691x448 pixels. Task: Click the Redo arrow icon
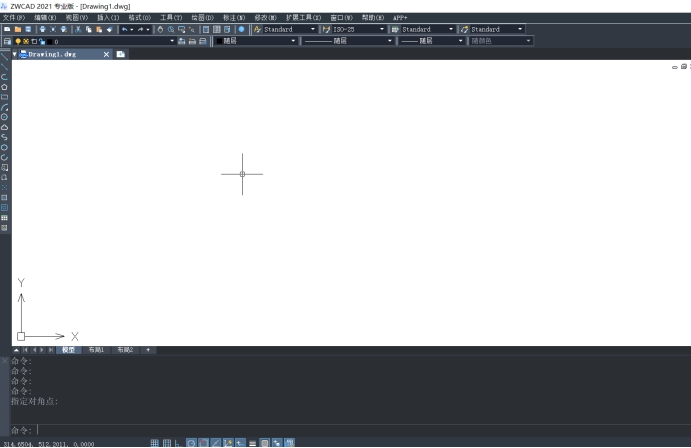(x=141, y=30)
